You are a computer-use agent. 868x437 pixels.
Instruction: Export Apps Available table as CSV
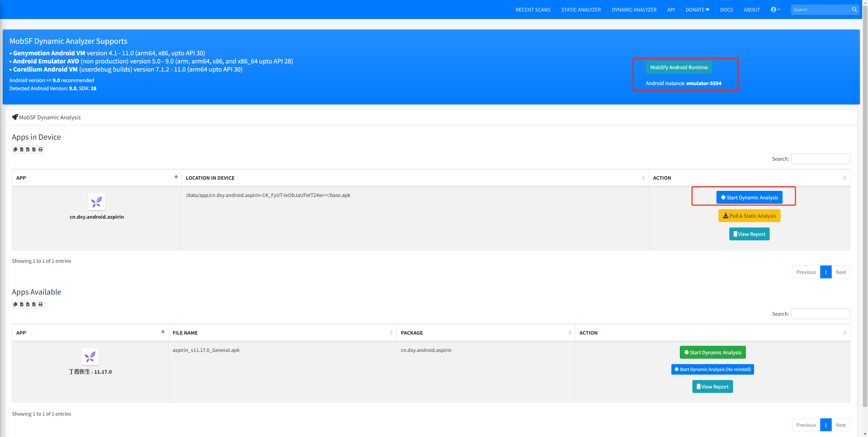(x=22, y=304)
